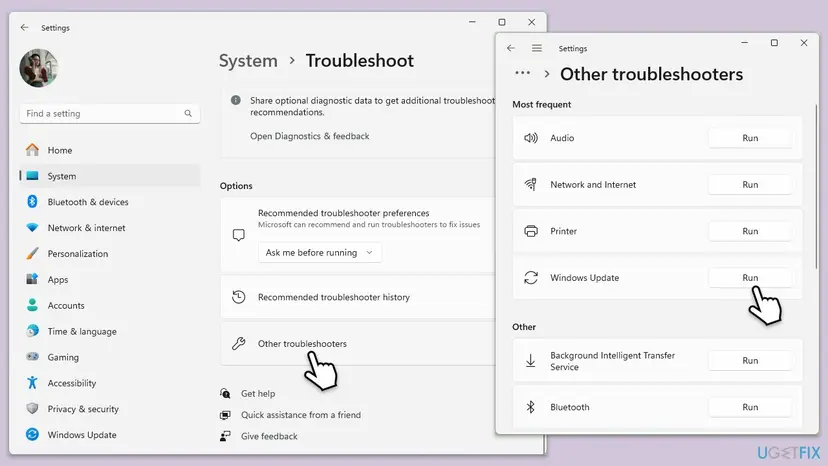Viewport: 828px width, 466px height.
Task: Select Network & internet in the sidebar
Action: (110, 228)
